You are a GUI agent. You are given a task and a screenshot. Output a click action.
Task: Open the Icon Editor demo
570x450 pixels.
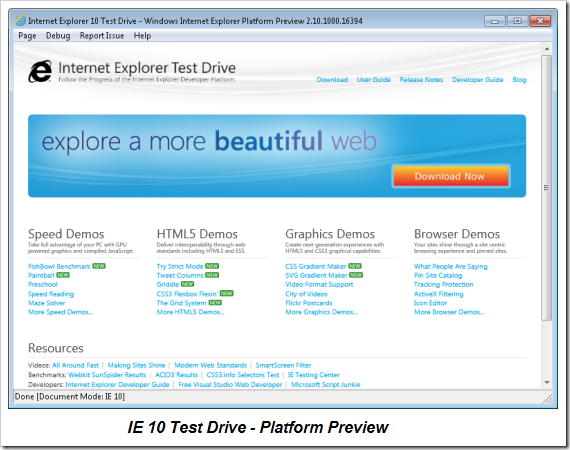pyautogui.click(x=430, y=303)
